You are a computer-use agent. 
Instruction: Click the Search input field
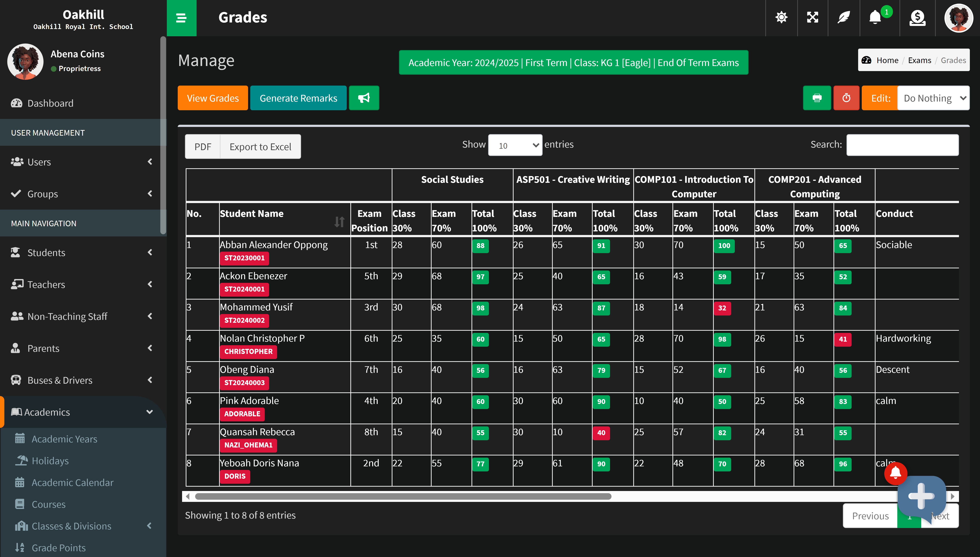902,145
